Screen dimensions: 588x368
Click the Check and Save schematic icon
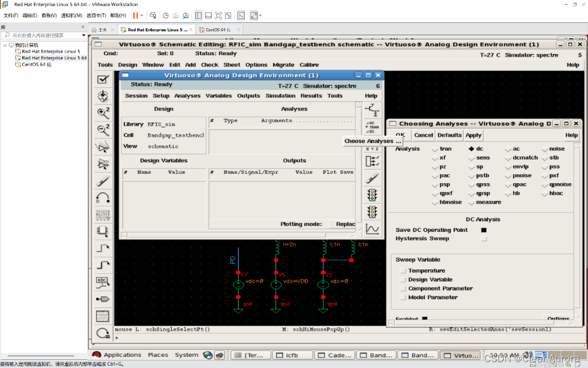pyautogui.click(x=103, y=79)
